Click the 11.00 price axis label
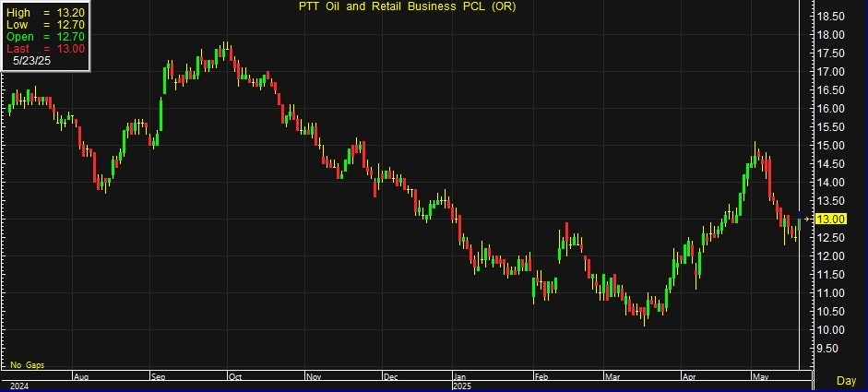The image size is (868, 392). (831, 293)
